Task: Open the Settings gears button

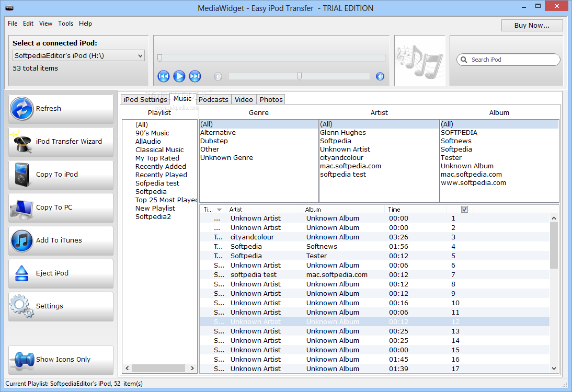Action: 61,306
